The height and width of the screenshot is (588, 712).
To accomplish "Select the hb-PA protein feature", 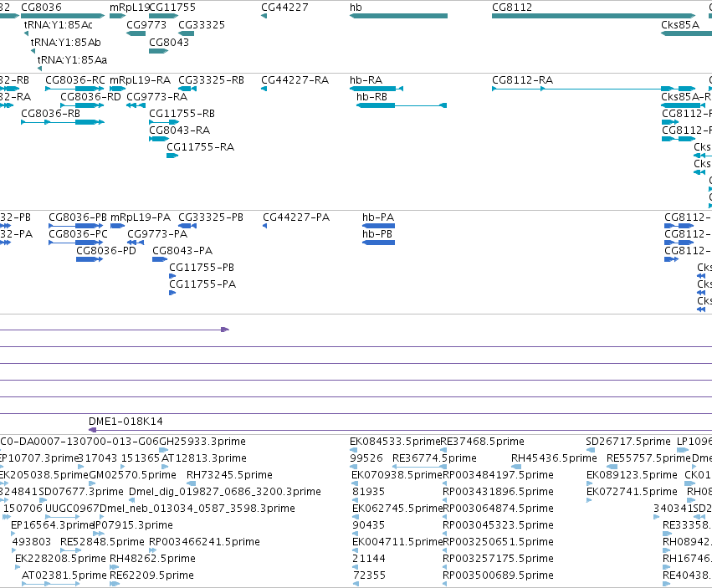I will (x=379, y=226).
